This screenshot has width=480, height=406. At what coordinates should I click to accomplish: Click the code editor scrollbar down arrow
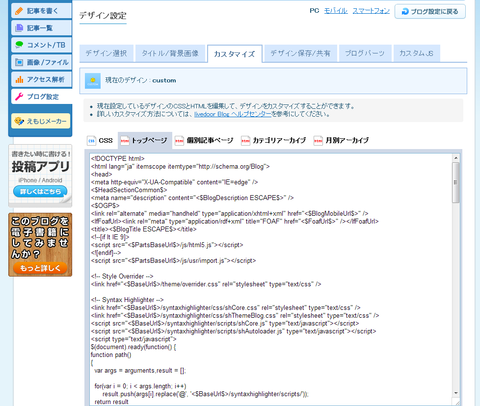[x=456, y=393]
